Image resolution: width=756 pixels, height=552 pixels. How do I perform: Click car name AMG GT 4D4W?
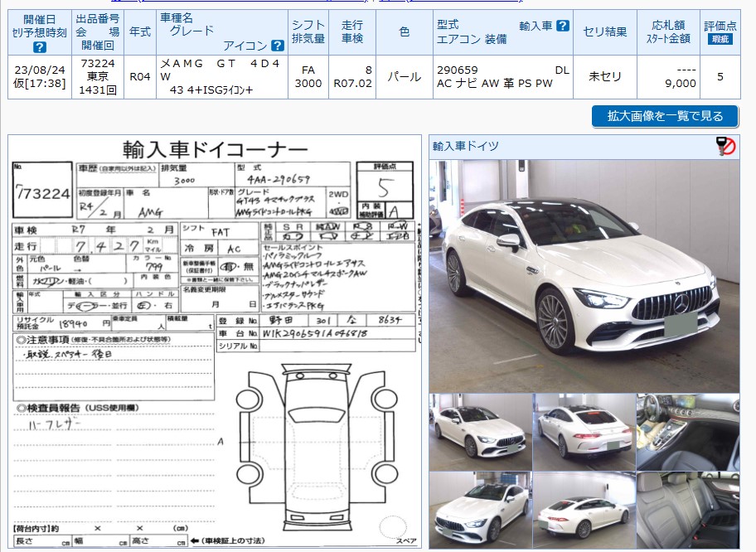pyautogui.click(x=220, y=70)
